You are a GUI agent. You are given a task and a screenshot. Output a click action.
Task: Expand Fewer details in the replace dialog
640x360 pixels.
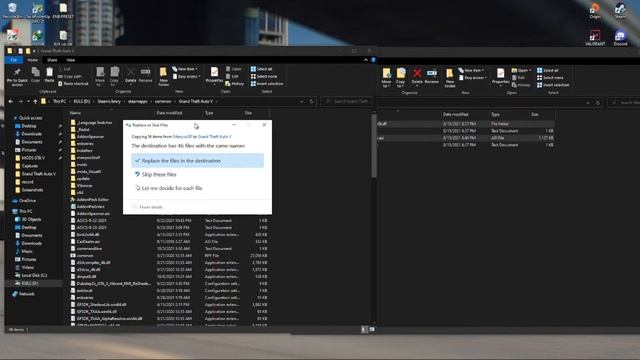tap(147, 207)
